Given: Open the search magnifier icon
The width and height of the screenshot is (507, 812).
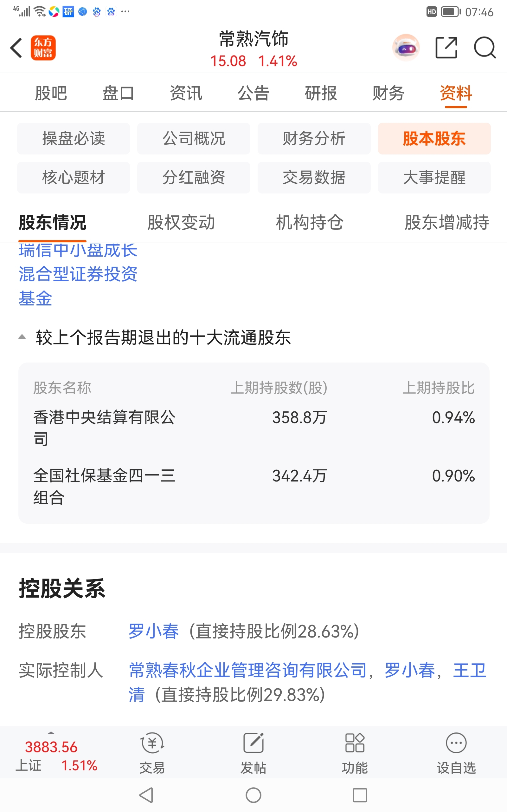Looking at the screenshot, I should point(485,48).
